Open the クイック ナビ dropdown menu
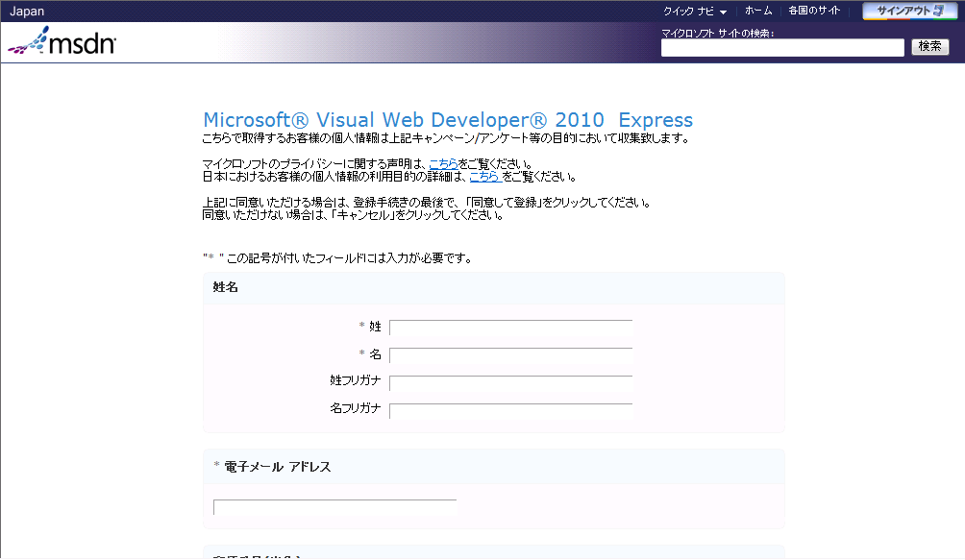Image resolution: width=965 pixels, height=560 pixels. 695,12
